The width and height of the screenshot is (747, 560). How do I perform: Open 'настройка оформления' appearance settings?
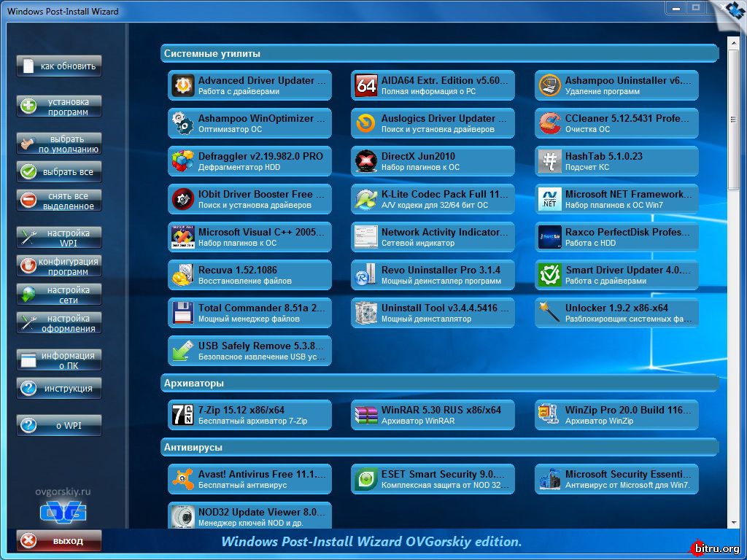tap(59, 323)
